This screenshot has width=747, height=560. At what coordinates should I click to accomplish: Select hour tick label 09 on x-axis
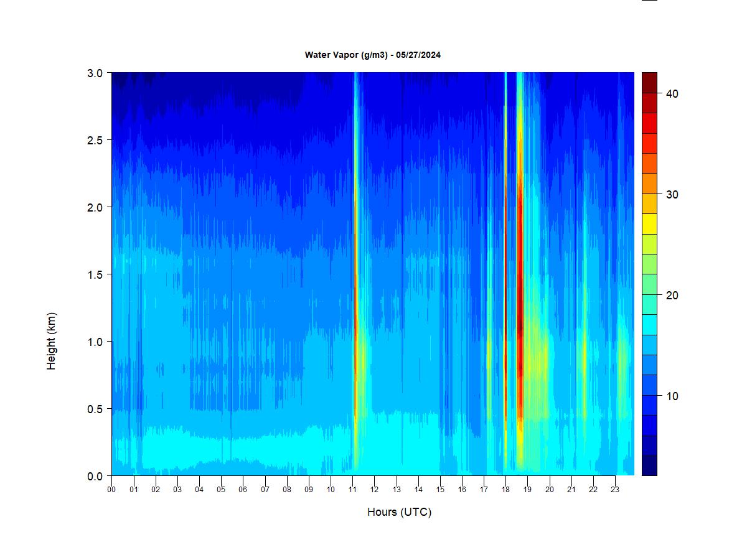[x=309, y=490]
